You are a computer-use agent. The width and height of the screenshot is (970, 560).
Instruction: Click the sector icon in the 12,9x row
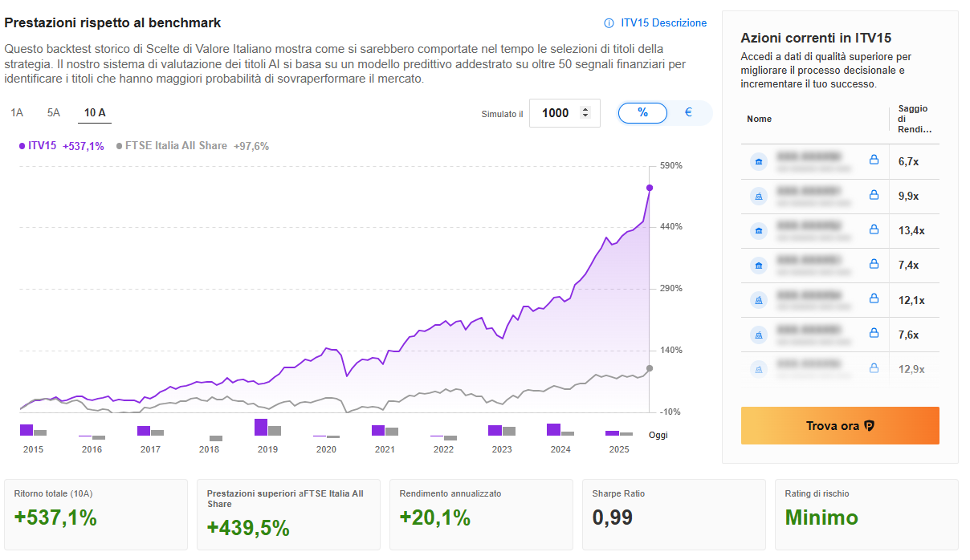point(758,369)
